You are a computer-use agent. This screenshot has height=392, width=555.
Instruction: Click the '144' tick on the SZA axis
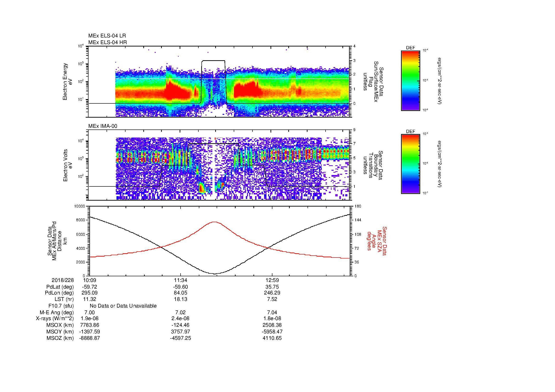point(358,220)
